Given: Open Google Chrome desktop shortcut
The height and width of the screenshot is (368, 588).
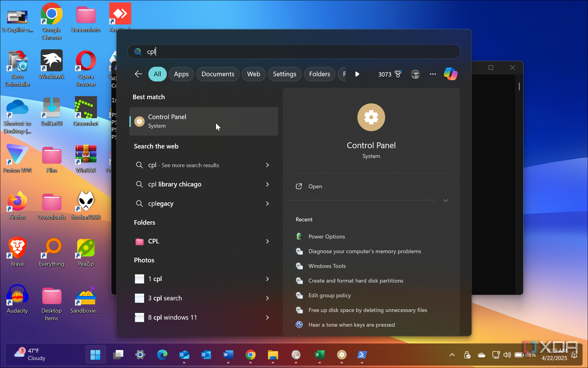Looking at the screenshot, I should 51,21.
